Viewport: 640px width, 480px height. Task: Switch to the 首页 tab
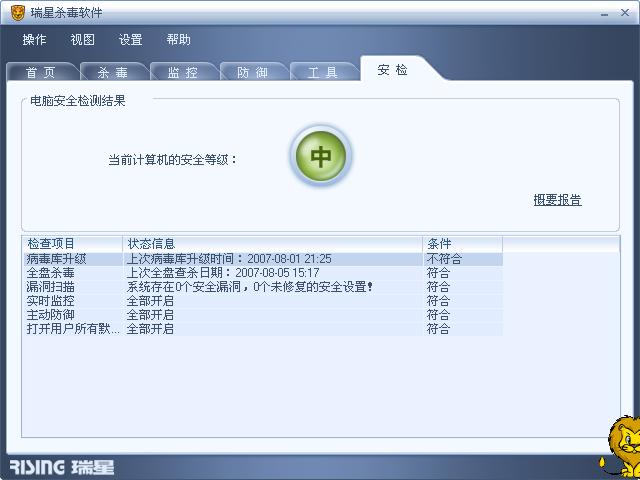point(41,72)
